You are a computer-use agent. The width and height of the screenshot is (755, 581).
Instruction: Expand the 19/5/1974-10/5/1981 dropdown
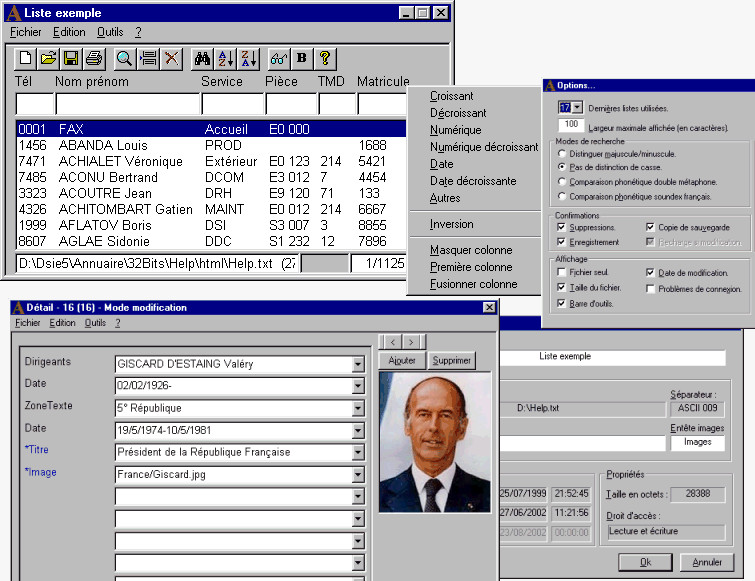point(358,430)
